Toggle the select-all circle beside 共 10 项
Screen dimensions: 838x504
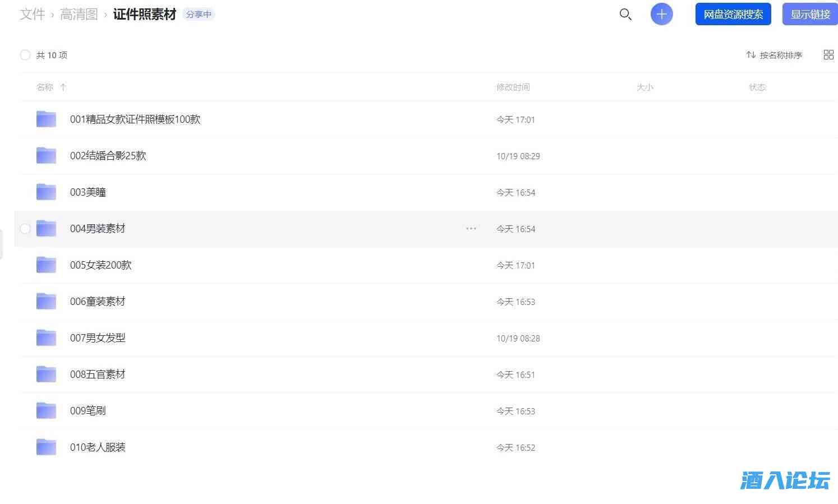pos(25,55)
